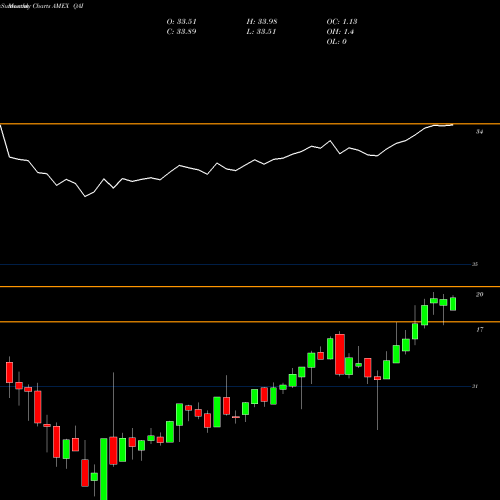Click the axis label 17
500x500 pixels.
pyautogui.click(x=479, y=330)
